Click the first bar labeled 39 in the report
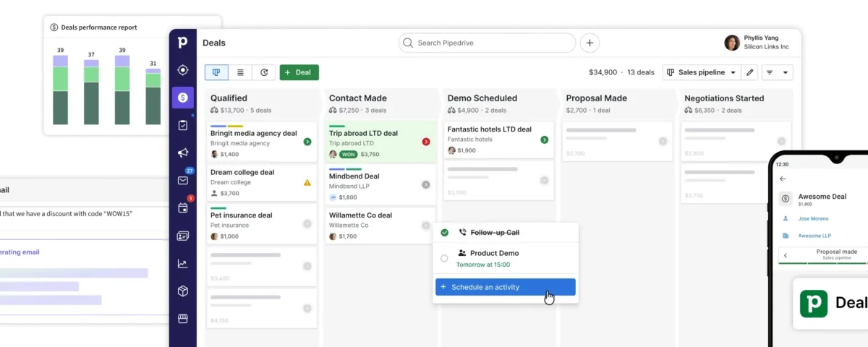Screen dimensions: 868x347 tap(61, 90)
